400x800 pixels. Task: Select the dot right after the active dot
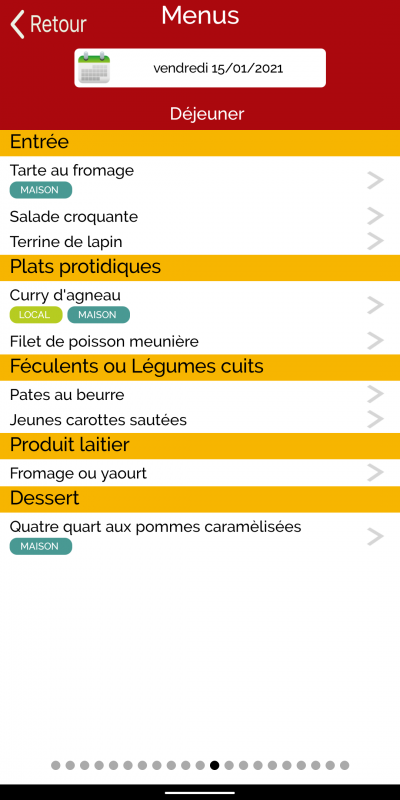(229, 765)
